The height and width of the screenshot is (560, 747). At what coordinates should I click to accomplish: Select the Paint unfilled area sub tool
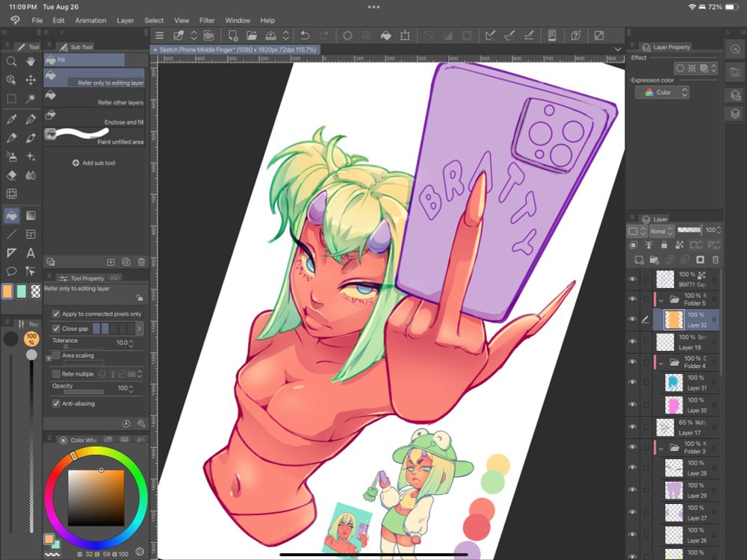[94, 137]
